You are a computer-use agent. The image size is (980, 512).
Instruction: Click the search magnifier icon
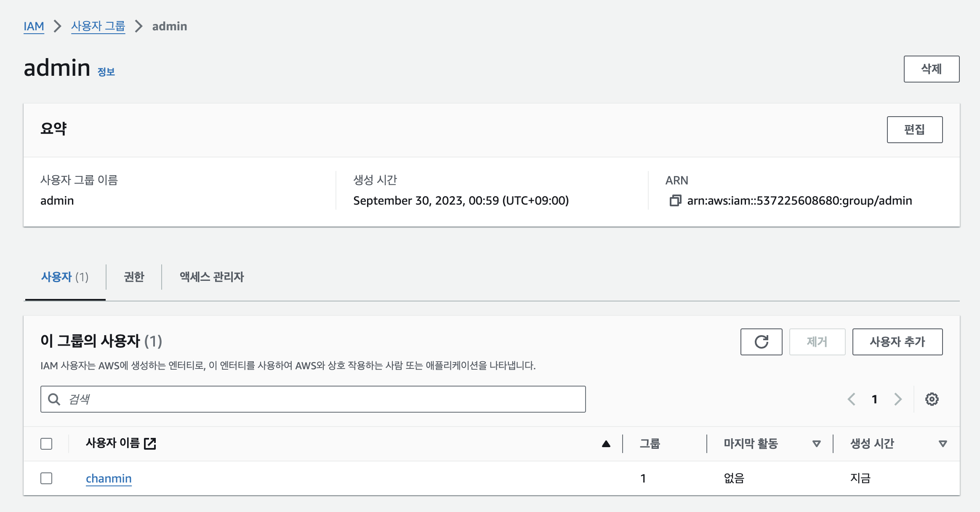tap(54, 399)
